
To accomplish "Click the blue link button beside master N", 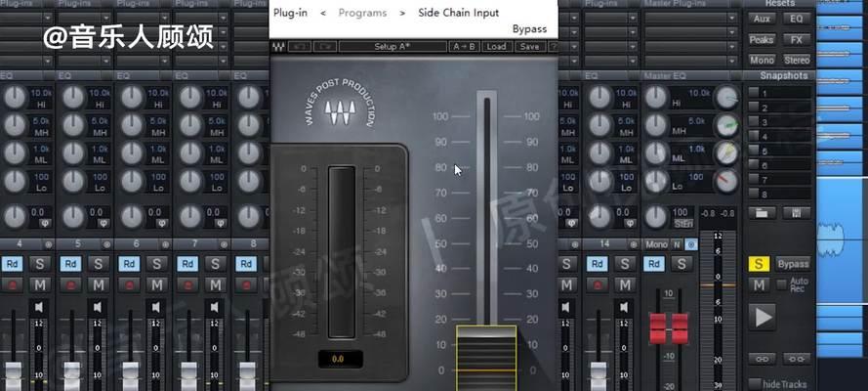I will 691,244.
